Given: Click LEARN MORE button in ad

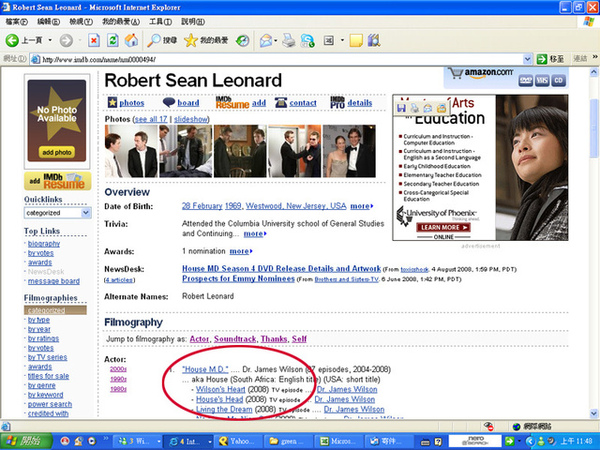Looking at the screenshot, I should 443,228.
